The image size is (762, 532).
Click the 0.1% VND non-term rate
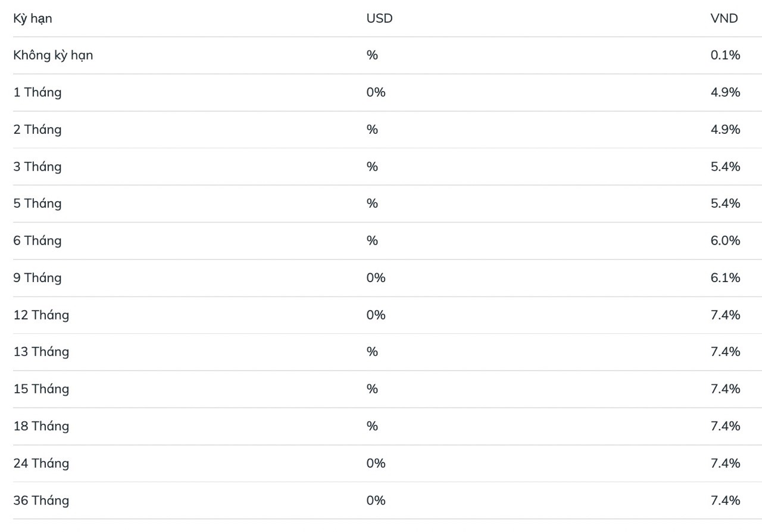[725, 55]
